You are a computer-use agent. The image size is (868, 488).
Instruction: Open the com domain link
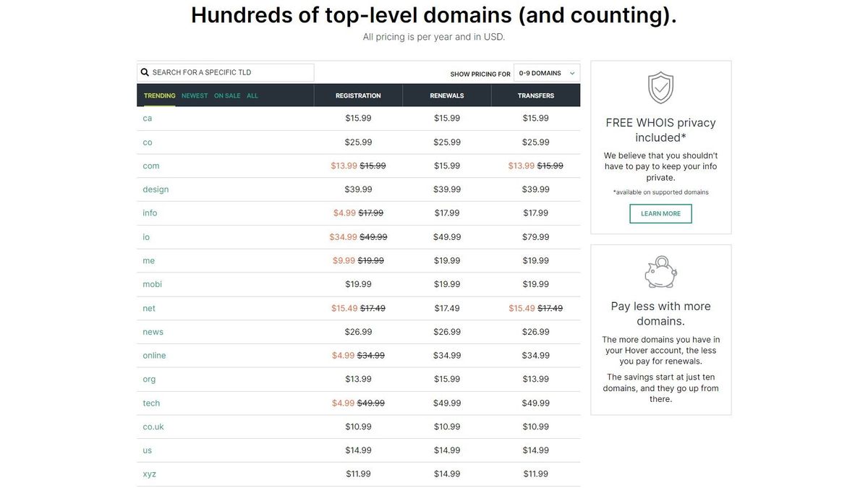[150, 165]
